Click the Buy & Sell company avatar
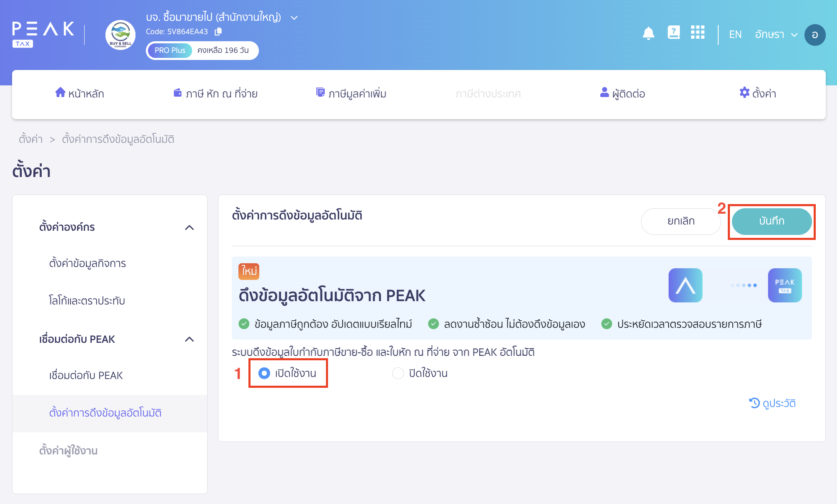Image resolution: width=837 pixels, height=504 pixels. click(120, 35)
